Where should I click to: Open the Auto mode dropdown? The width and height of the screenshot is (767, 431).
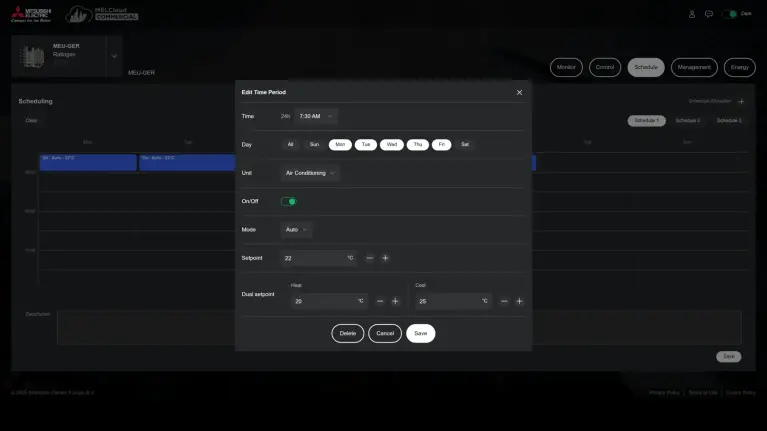click(x=296, y=230)
